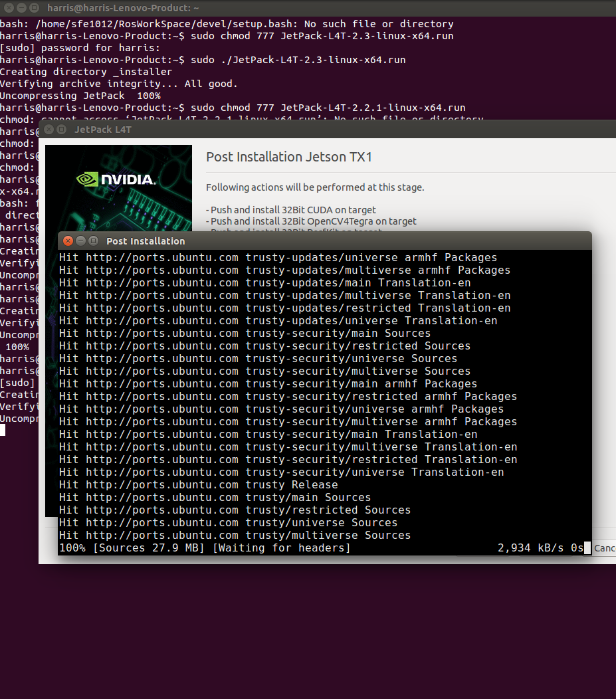Maximize the harris terminal window
616x699 pixels.
[x=34, y=7]
